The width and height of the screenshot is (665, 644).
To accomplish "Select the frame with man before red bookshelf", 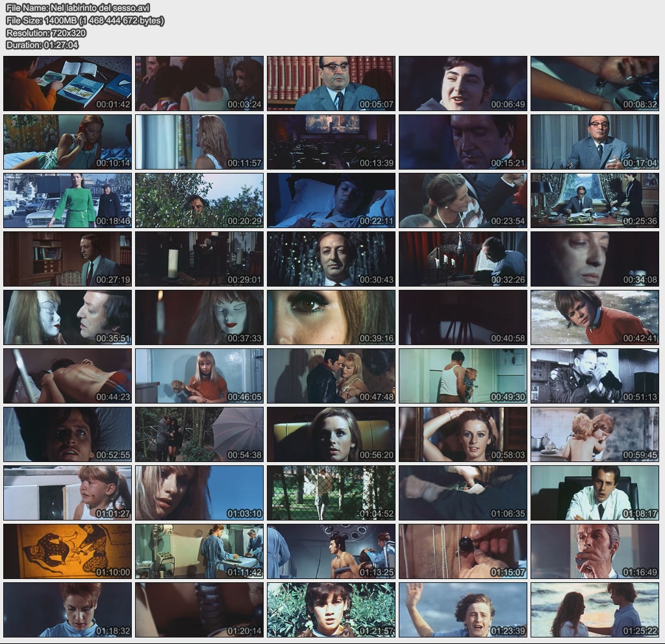I will tap(331, 83).
